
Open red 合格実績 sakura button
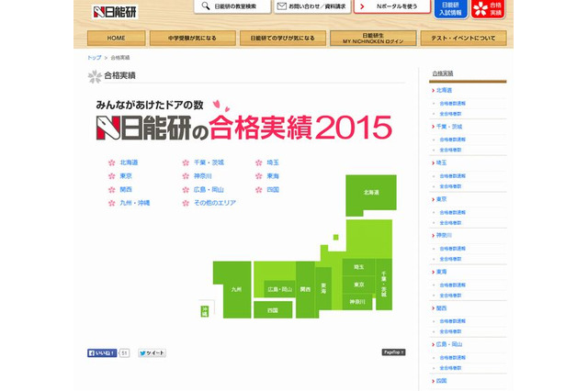[488, 9]
